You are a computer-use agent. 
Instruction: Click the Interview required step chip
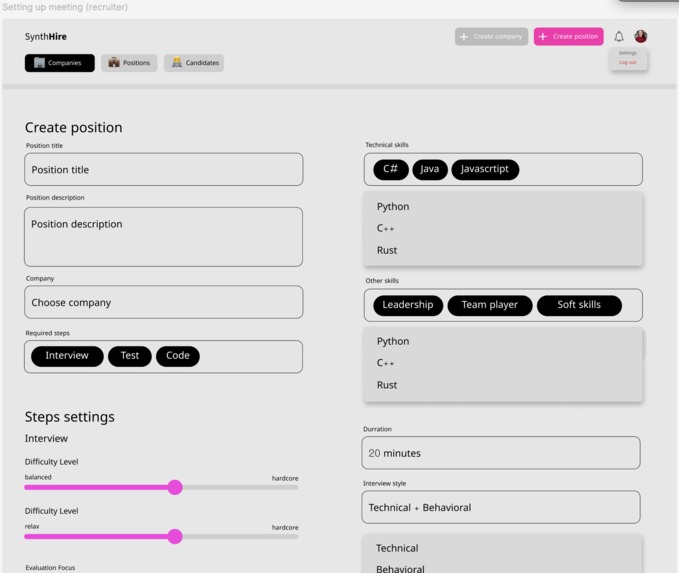tap(67, 356)
